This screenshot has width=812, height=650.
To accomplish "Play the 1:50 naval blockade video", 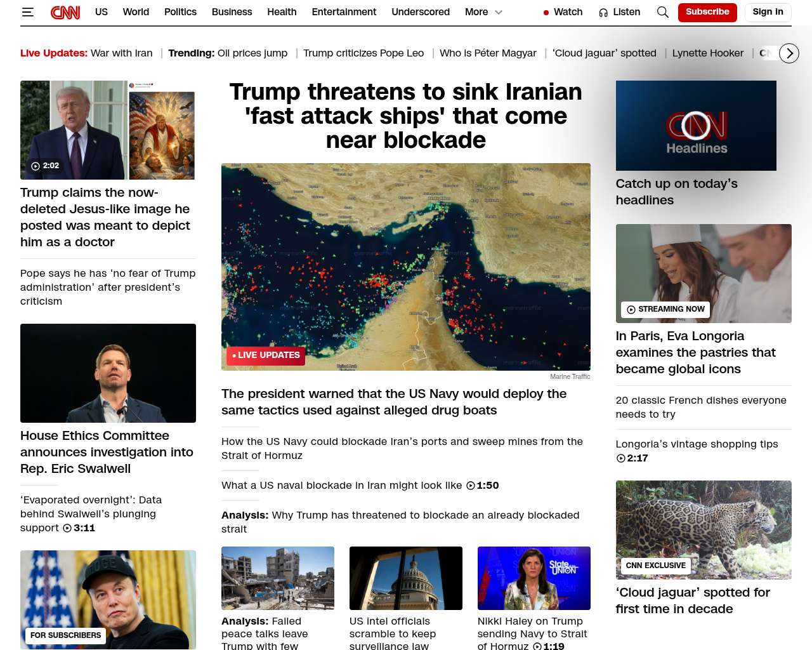I will (x=483, y=486).
